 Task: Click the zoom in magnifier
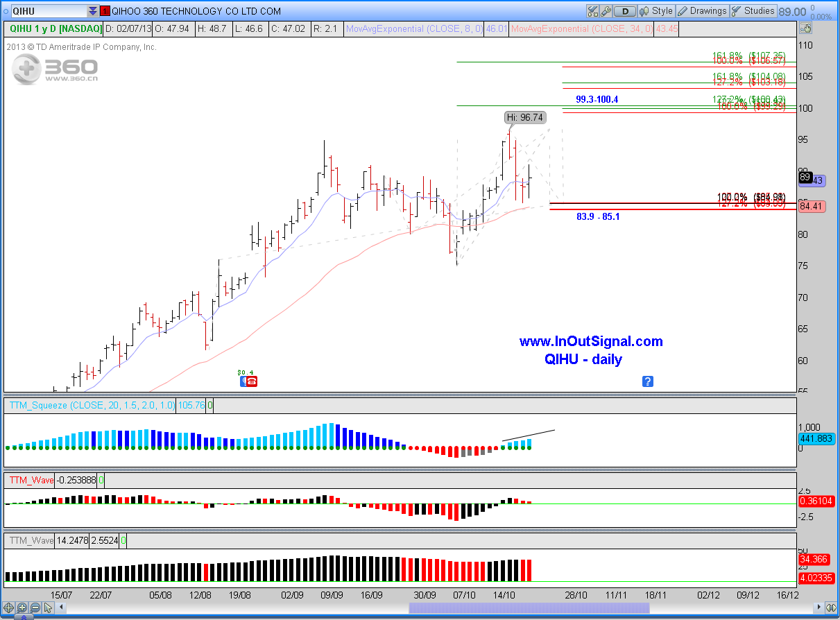22,608
